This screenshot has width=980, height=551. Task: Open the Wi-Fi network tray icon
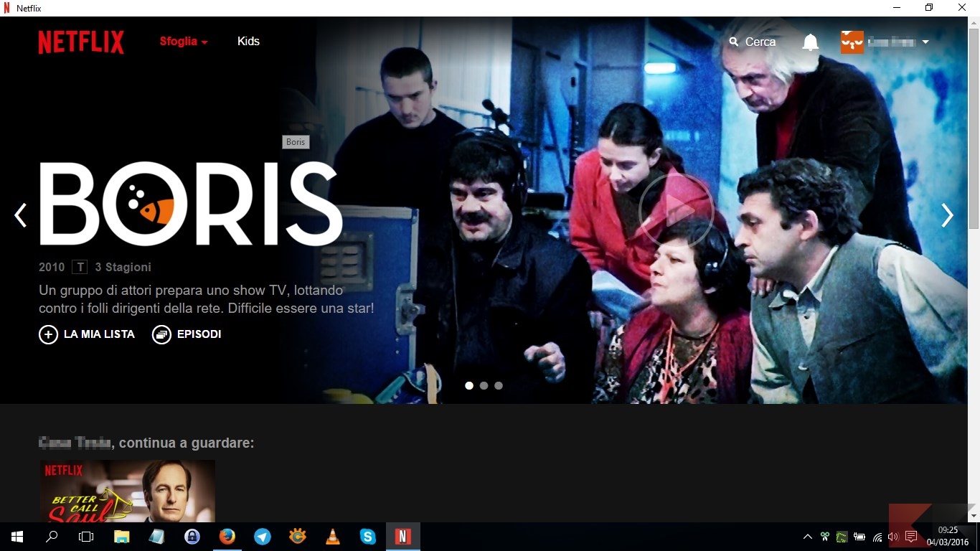click(x=877, y=537)
